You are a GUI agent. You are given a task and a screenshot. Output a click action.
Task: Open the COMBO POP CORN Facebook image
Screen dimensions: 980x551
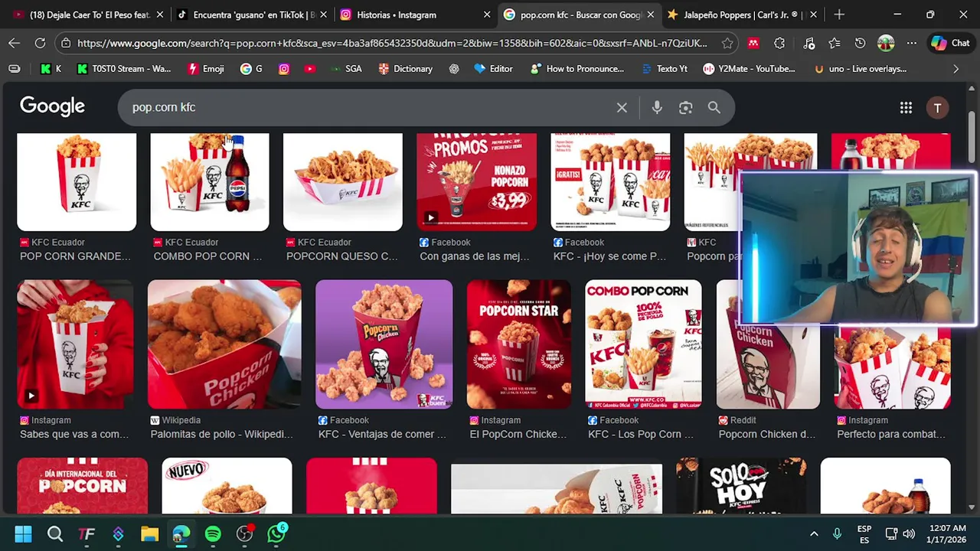click(643, 344)
